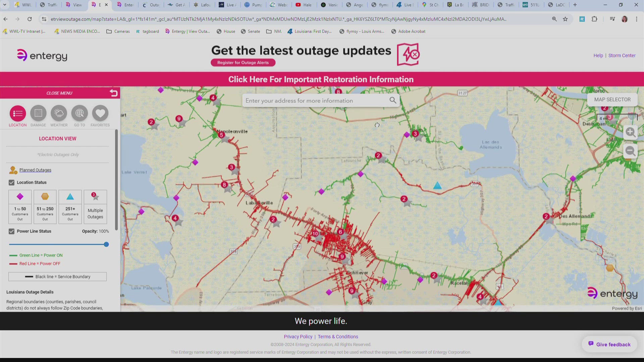
Task: Reload the page with the refresh icon
Action: (30, 19)
